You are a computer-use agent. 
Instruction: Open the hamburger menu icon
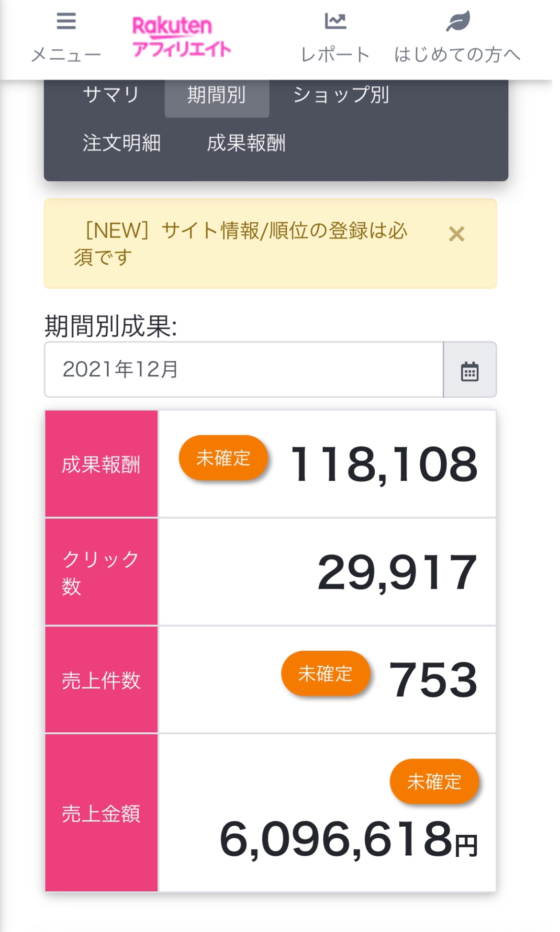pyautogui.click(x=66, y=22)
